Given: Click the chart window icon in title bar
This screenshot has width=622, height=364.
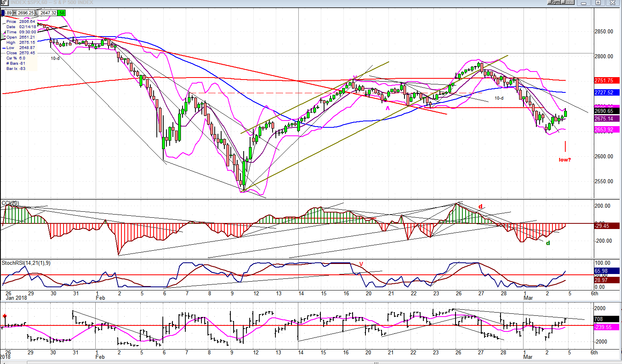Looking at the screenshot, I should (x=4, y=2).
